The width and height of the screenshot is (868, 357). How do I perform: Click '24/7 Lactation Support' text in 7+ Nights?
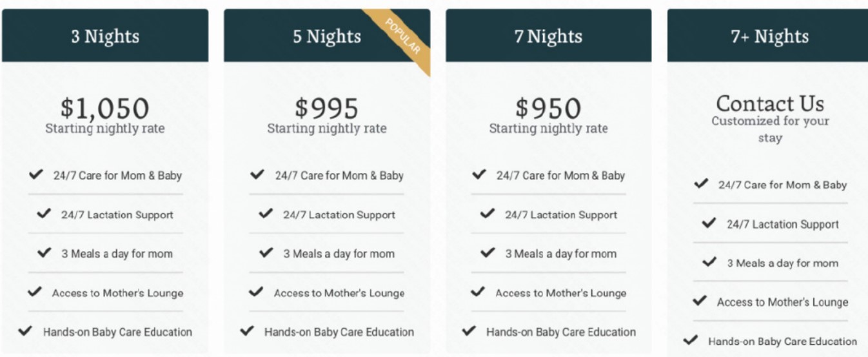[783, 225]
